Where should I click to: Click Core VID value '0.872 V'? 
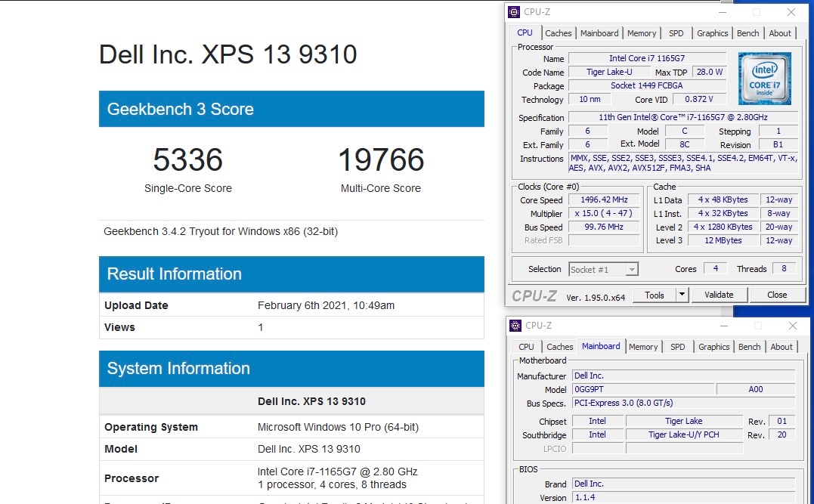tap(699, 99)
